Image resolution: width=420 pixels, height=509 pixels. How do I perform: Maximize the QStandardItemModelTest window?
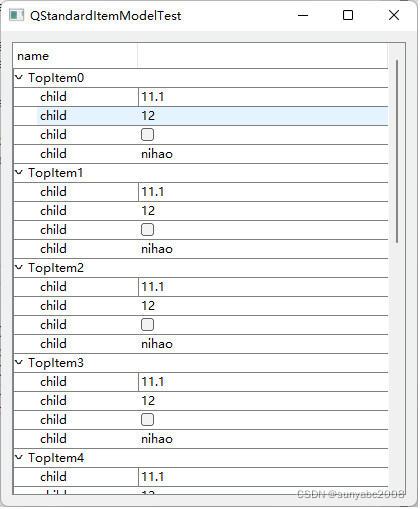click(x=348, y=15)
